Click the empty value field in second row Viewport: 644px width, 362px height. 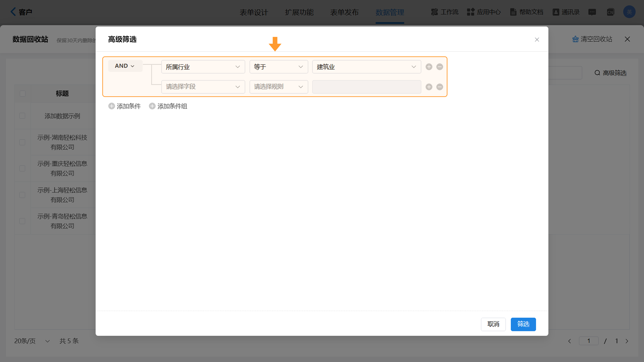366,87
